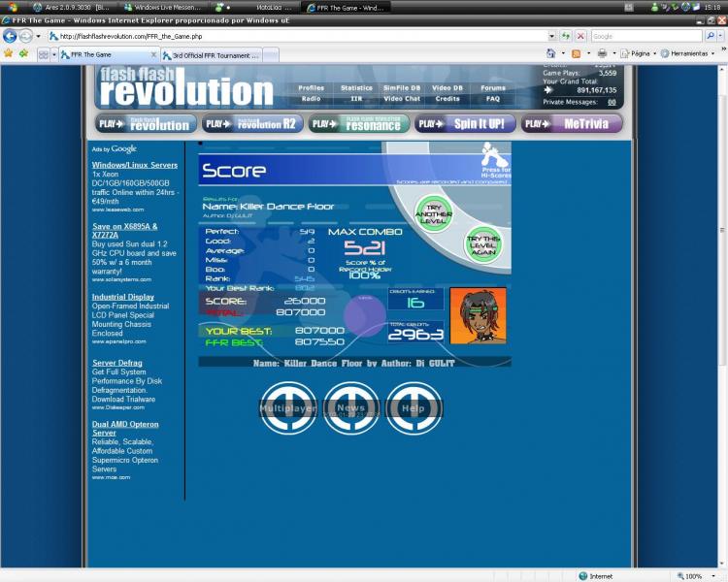Screen dimensions: 728x582
Task: Click the Favorites star icon
Action: click(9, 54)
